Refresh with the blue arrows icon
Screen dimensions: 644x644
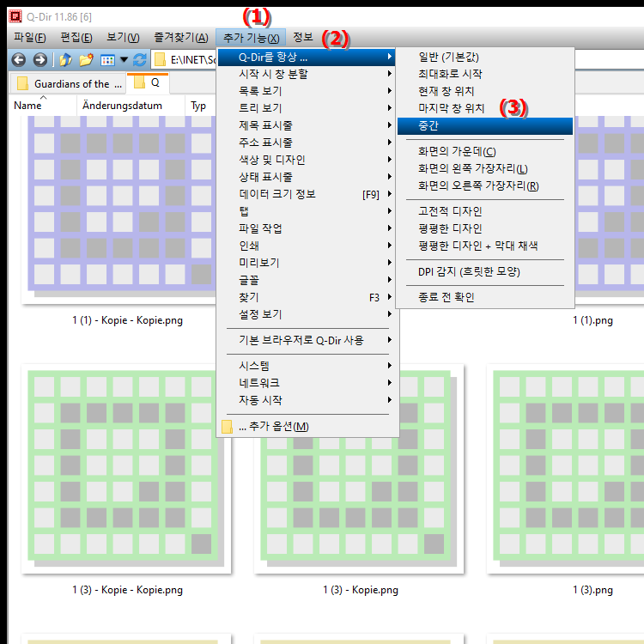click(140, 60)
